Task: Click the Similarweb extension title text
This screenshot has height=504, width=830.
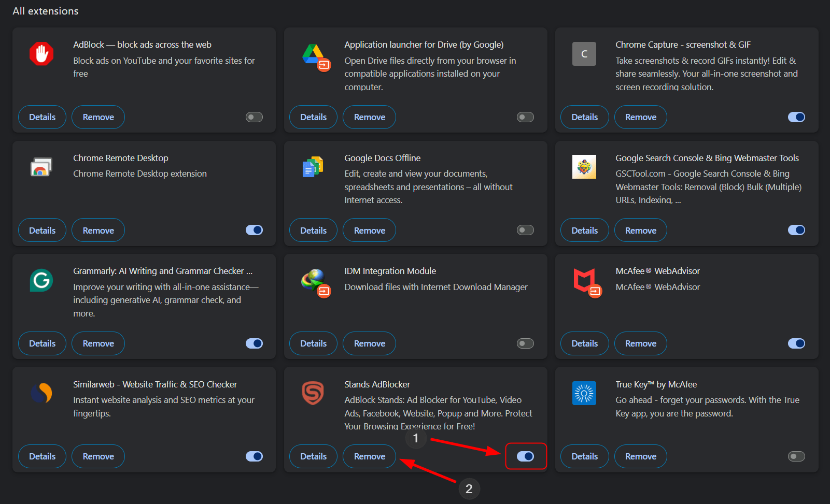Action: (154, 384)
